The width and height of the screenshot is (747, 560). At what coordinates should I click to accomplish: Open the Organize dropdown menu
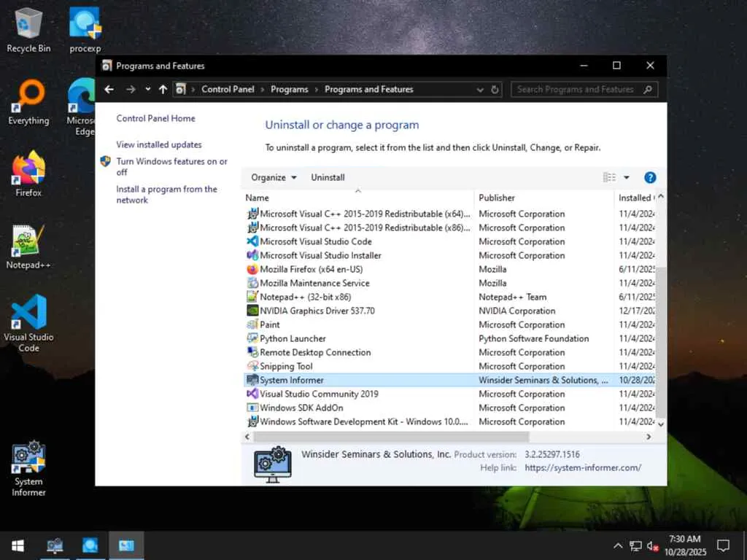(x=274, y=178)
